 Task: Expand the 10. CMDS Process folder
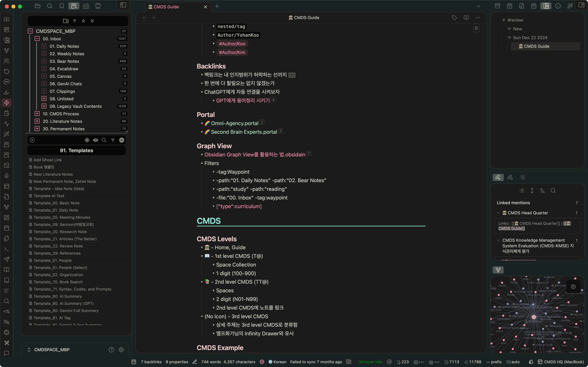[37, 114]
